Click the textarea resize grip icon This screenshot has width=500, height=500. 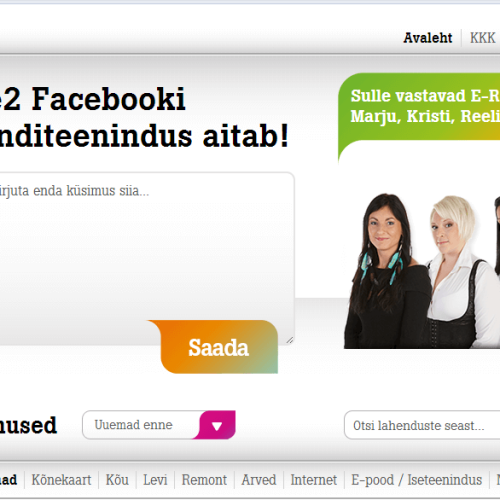290,340
